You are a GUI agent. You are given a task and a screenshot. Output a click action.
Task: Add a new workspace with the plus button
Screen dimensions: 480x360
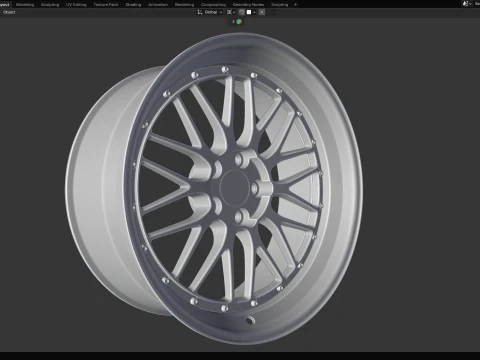(295, 5)
